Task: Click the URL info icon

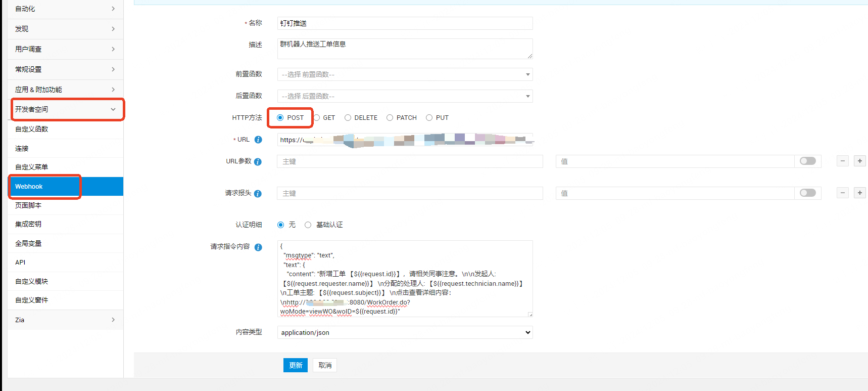Action: tap(258, 140)
